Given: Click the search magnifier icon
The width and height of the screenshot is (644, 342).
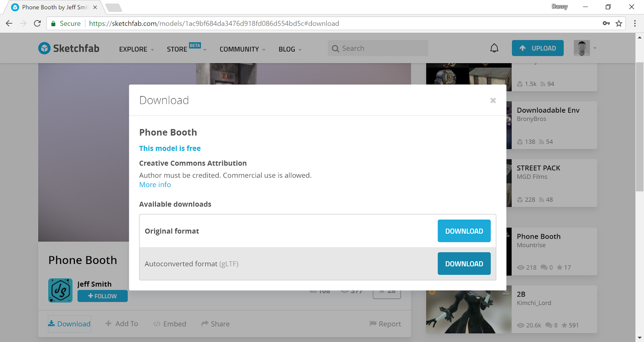Looking at the screenshot, I should [x=335, y=49].
